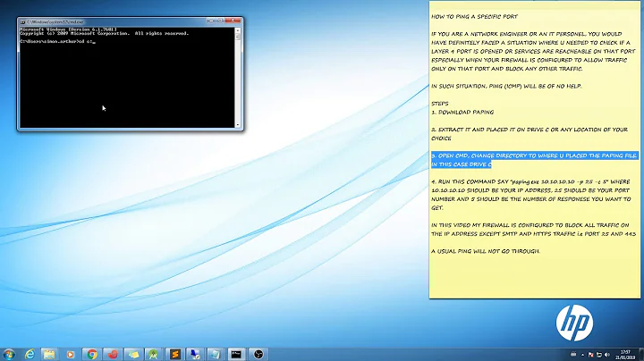Click scroll up arrow in Command Prompt

point(237,30)
